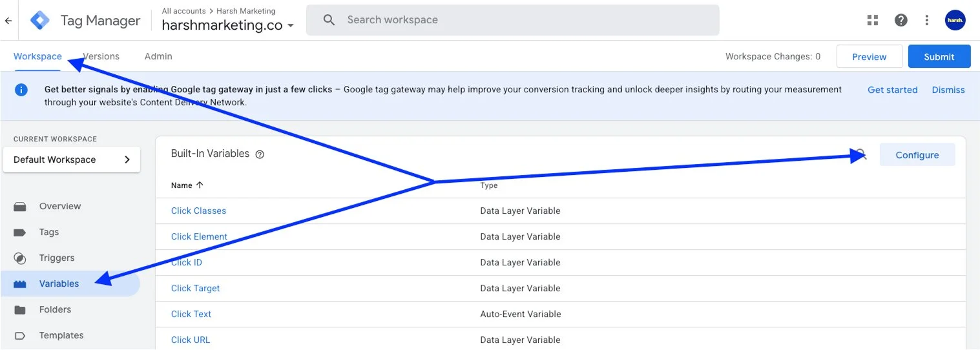Open the Click Element variable

(x=199, y=236)
